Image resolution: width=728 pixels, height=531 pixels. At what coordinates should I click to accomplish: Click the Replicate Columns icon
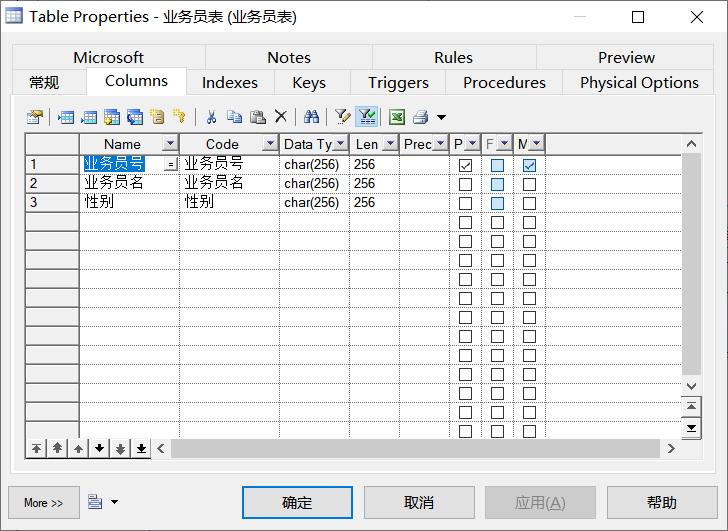coord(135,117)
